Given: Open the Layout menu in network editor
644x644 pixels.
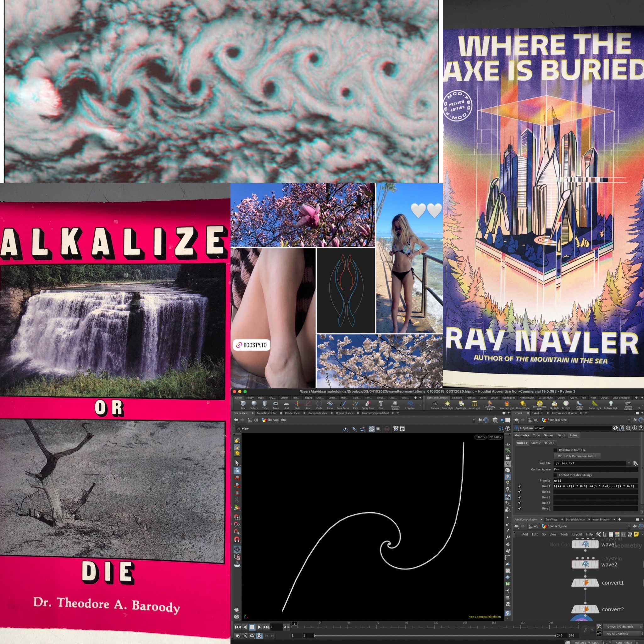Looking at the screenshot, I should point(577,534).
